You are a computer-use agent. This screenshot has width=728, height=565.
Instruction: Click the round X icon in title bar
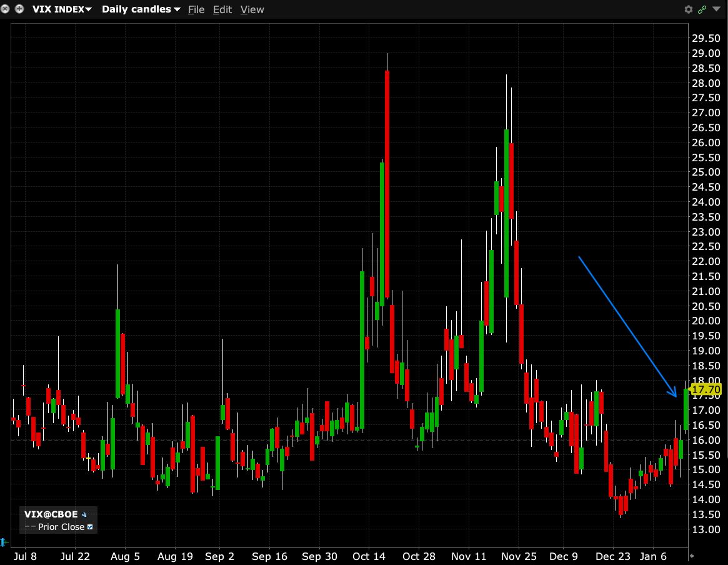(x=6, y=9)
